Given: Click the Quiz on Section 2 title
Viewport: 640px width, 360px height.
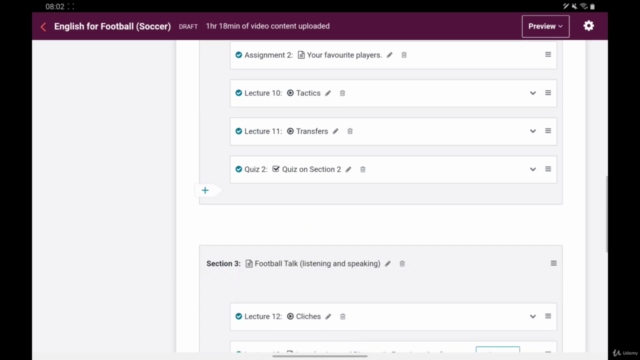Looking at the screenshot, I should pyautogui.click(x=311, y=169).
